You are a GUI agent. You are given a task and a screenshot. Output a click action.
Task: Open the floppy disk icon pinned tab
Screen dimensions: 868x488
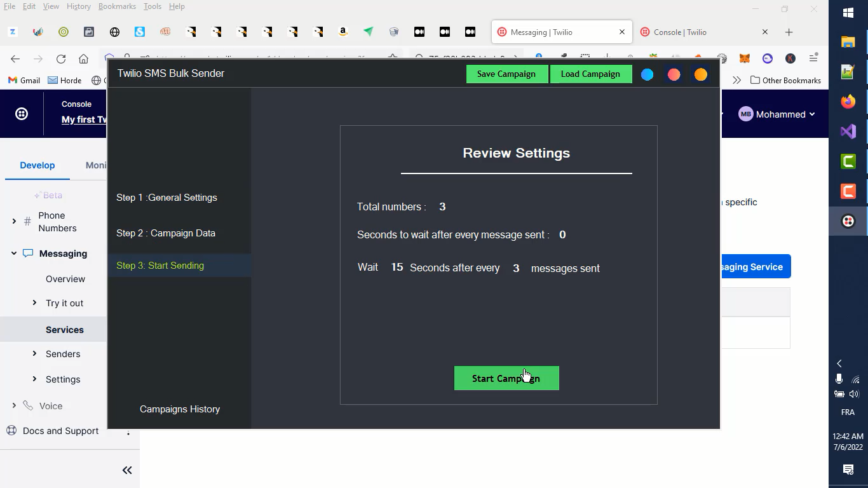click(89, 32)
